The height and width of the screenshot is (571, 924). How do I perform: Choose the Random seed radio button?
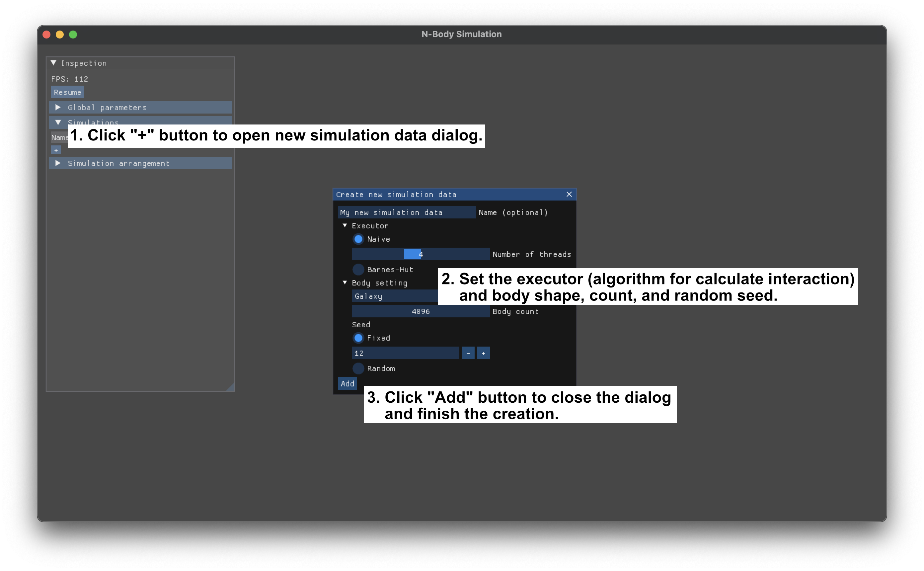click(x=358, y=368)
